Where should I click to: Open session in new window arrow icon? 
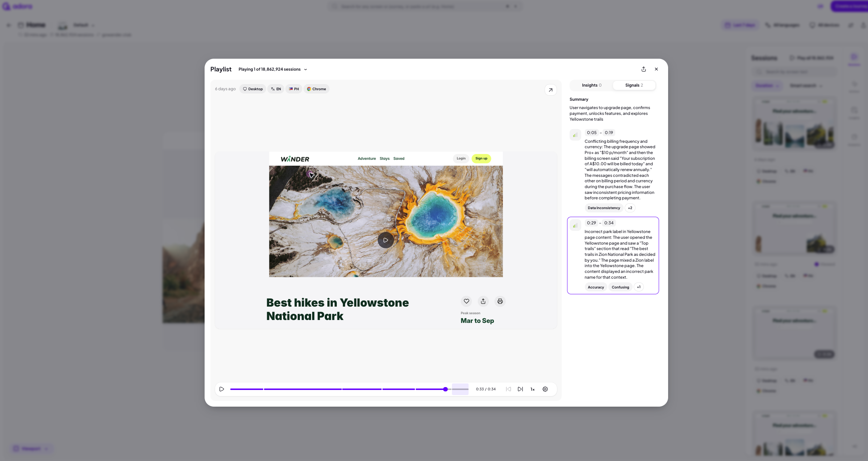pos(550,90)
